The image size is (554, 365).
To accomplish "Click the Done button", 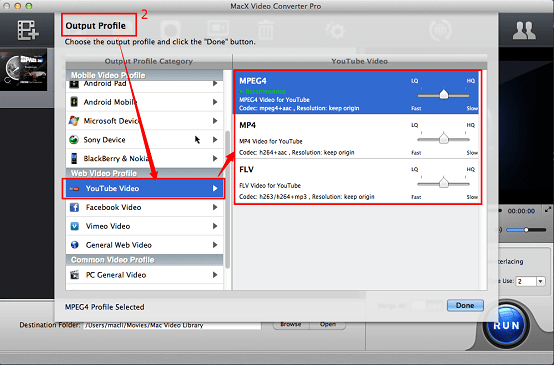I will pos(465,306).
